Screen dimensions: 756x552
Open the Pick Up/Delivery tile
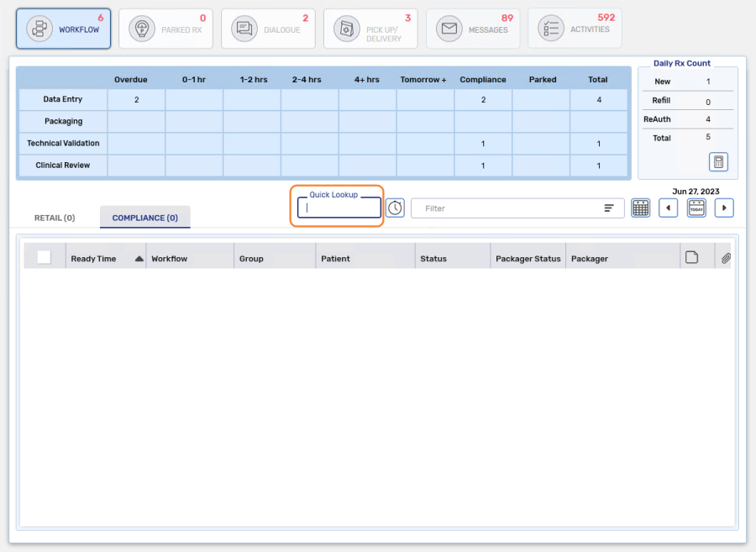[370, 29]
